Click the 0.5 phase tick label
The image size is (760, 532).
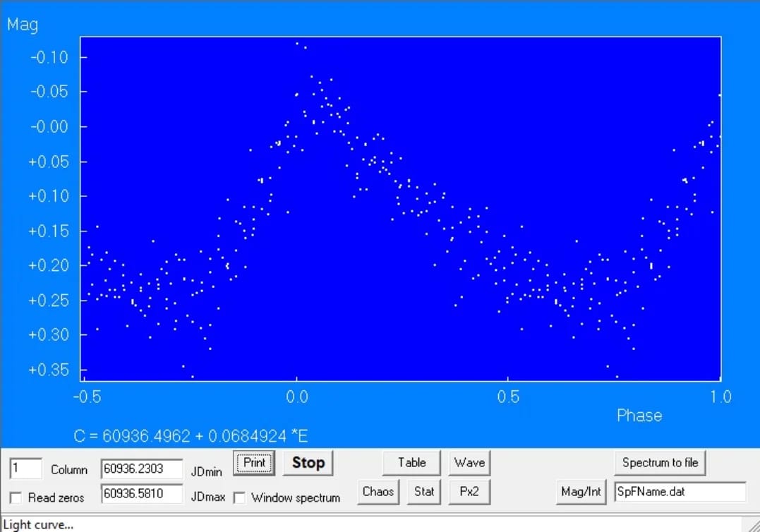click(x=507, y=397)
